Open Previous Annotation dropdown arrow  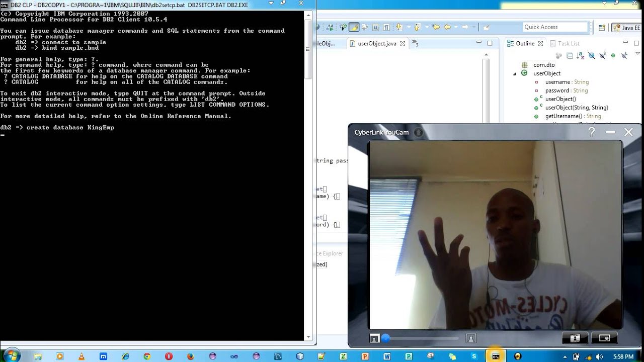point(427,27)
